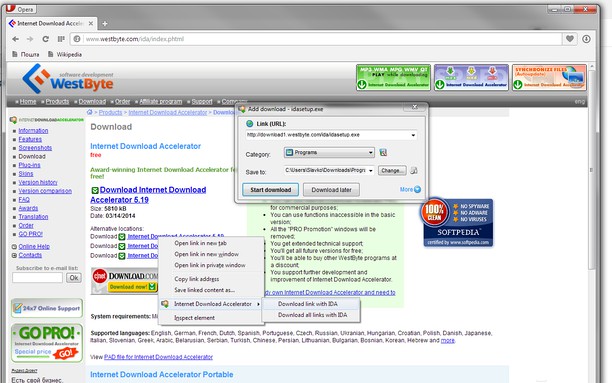Click the icon next to Change button
This screenshot has width=612, height=383.
[414, 170]
